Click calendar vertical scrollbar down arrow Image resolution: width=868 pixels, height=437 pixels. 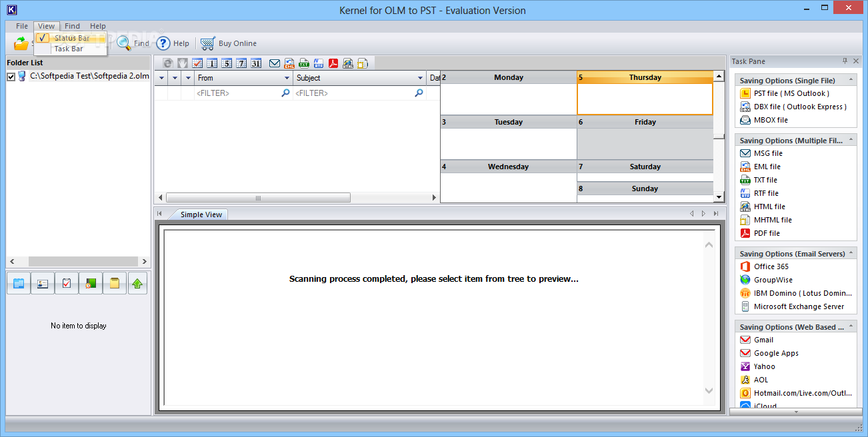coord(719,197)
